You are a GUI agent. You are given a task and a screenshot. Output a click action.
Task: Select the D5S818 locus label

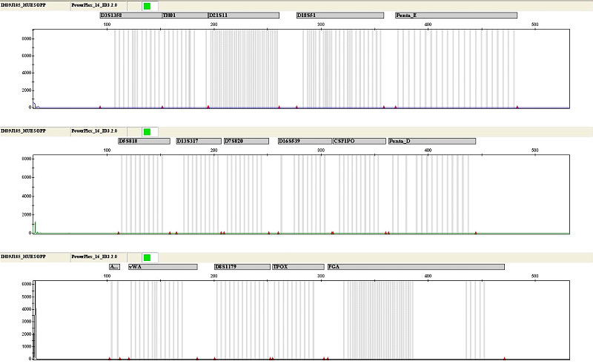tap(144, 141)
